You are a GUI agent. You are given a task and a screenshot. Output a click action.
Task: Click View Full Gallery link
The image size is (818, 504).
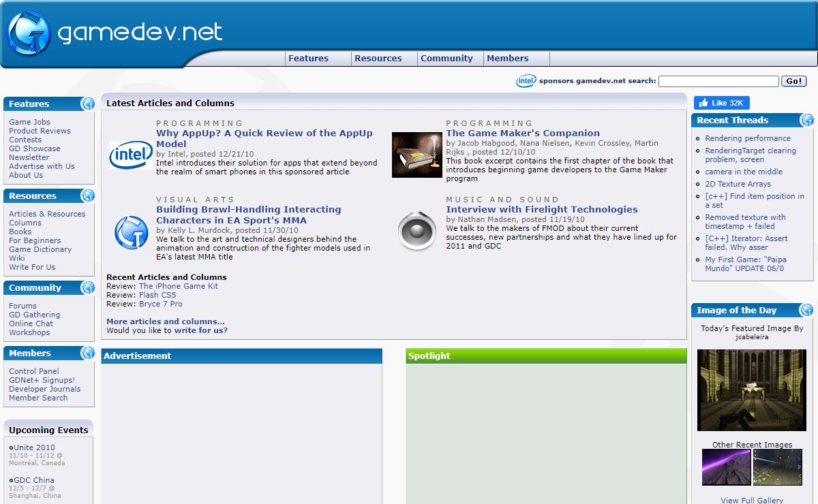[752, 500]
